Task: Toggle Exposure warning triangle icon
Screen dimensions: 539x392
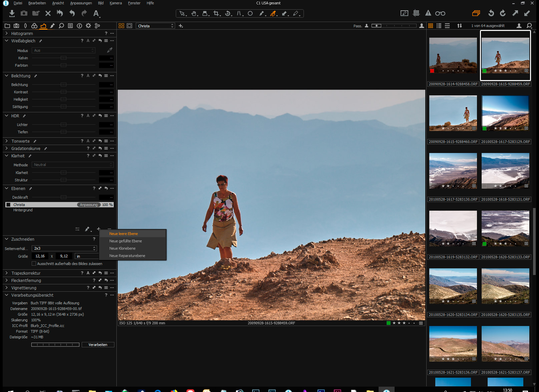Action: coord(428,13)
